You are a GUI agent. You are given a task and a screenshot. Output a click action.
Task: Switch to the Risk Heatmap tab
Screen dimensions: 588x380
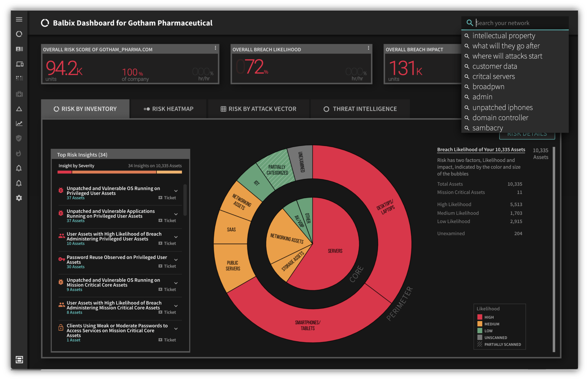pos(169,109)
